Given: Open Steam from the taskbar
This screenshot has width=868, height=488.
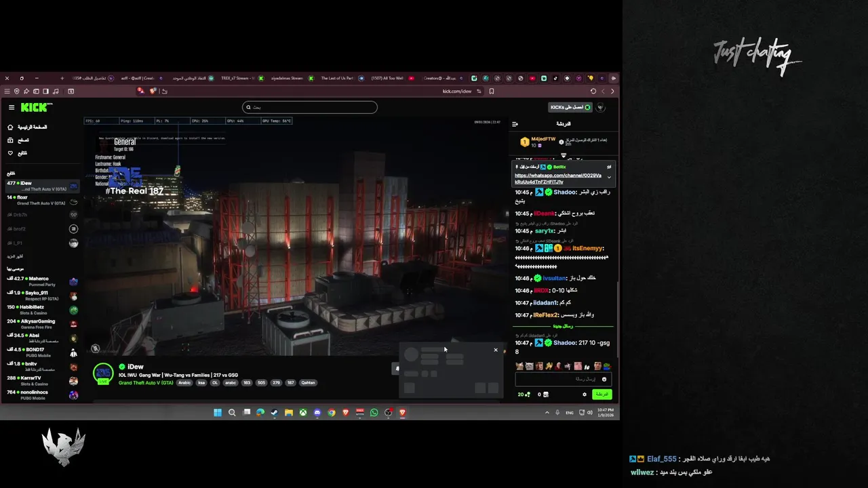Looking at the screenshot, I should [x=274, y=412].
